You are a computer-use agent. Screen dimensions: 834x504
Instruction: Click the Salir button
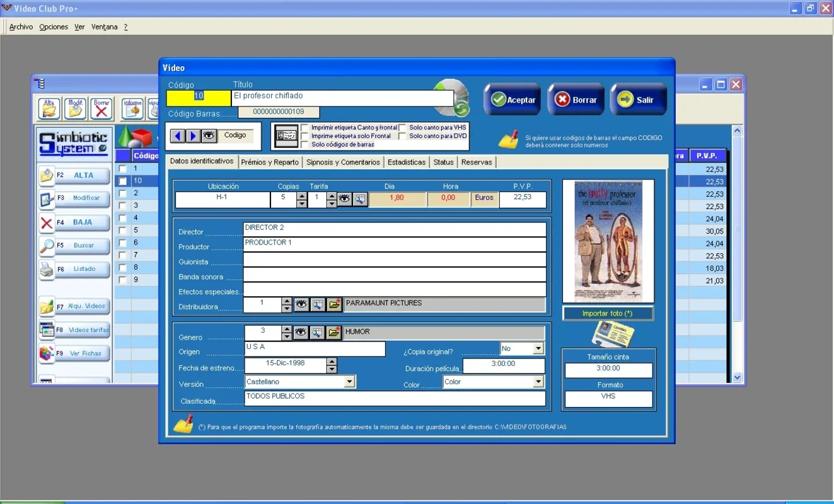pyautogui.click(x=638, y=100)
